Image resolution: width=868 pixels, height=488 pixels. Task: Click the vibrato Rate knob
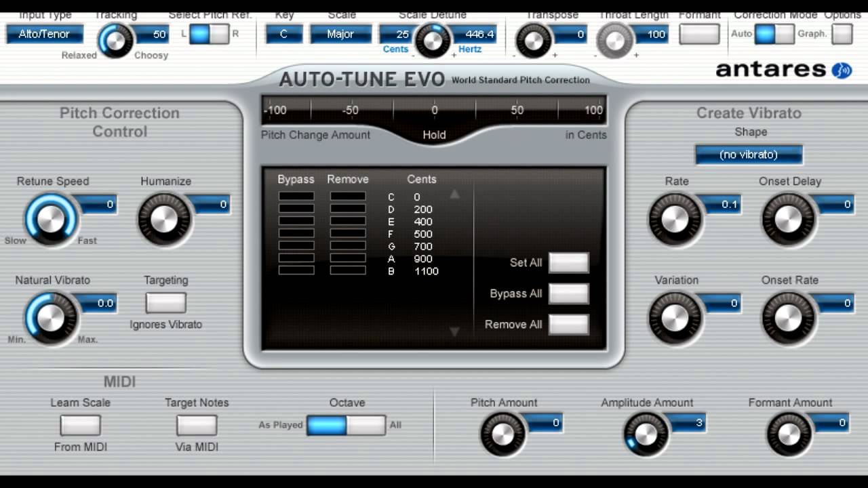pyautogui.click(x=674, y=220)
